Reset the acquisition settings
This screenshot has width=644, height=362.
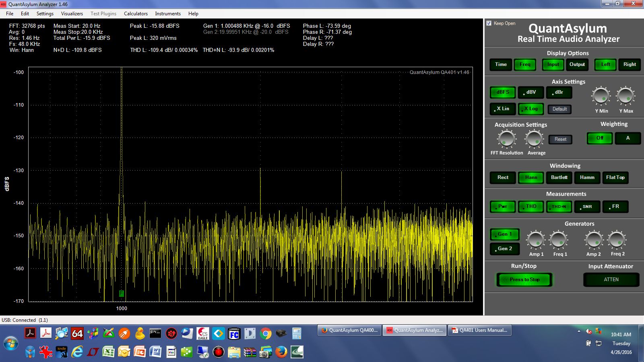[560, 139]
